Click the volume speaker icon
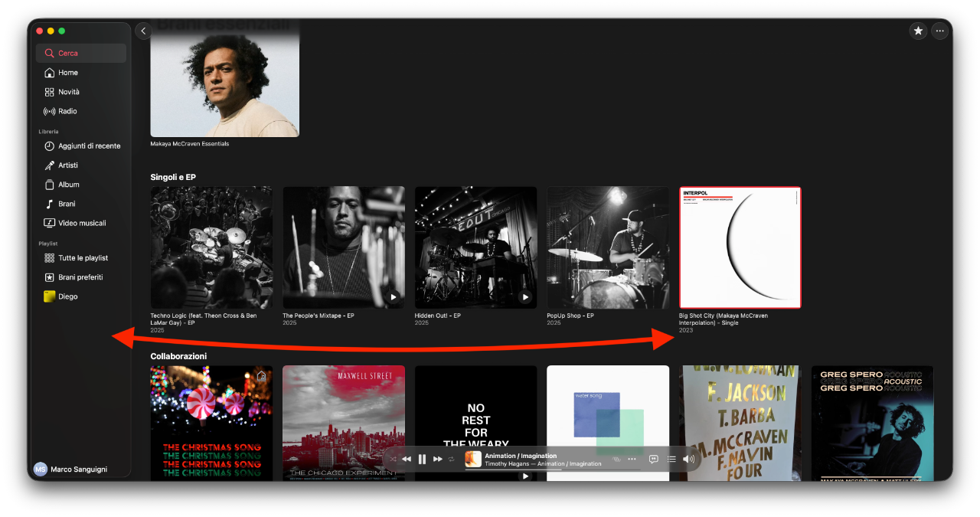Screen dimensions: 980x517 tap(688, 459)
